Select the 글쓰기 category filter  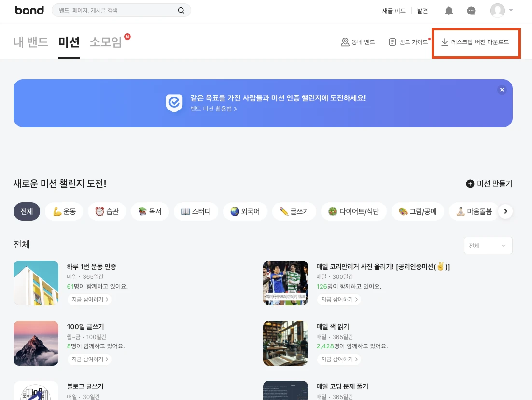[294, 211]
